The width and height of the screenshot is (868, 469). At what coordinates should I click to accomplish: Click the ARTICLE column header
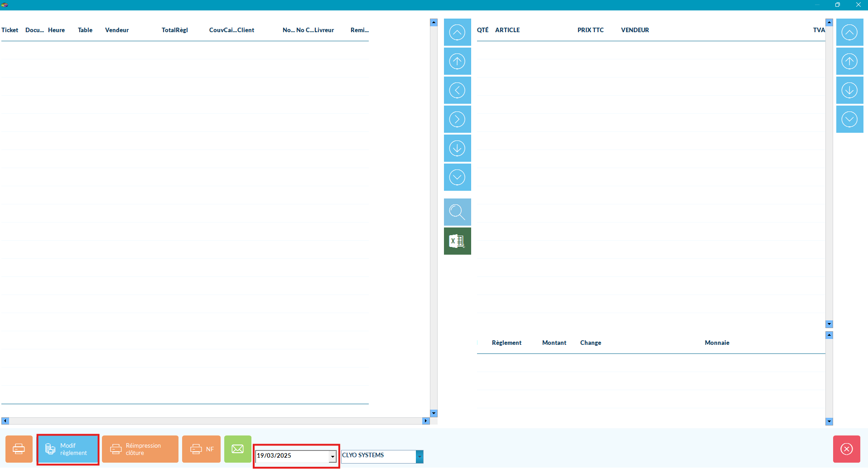tap(507, 30)
